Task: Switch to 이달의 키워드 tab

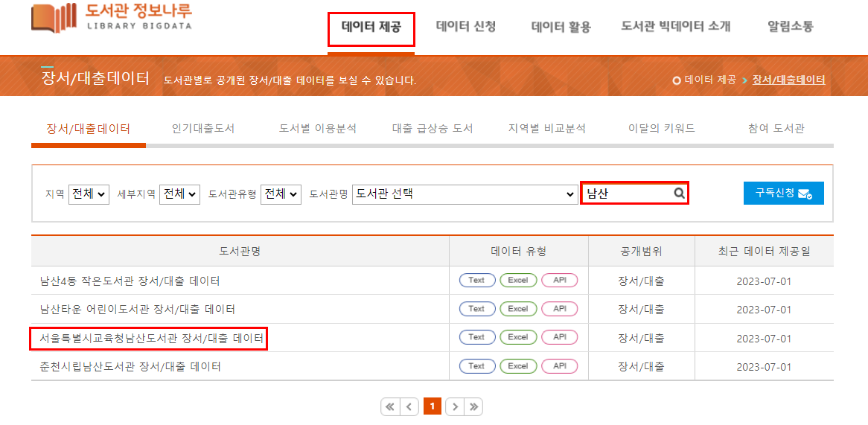Action: [x=662, y=129]
